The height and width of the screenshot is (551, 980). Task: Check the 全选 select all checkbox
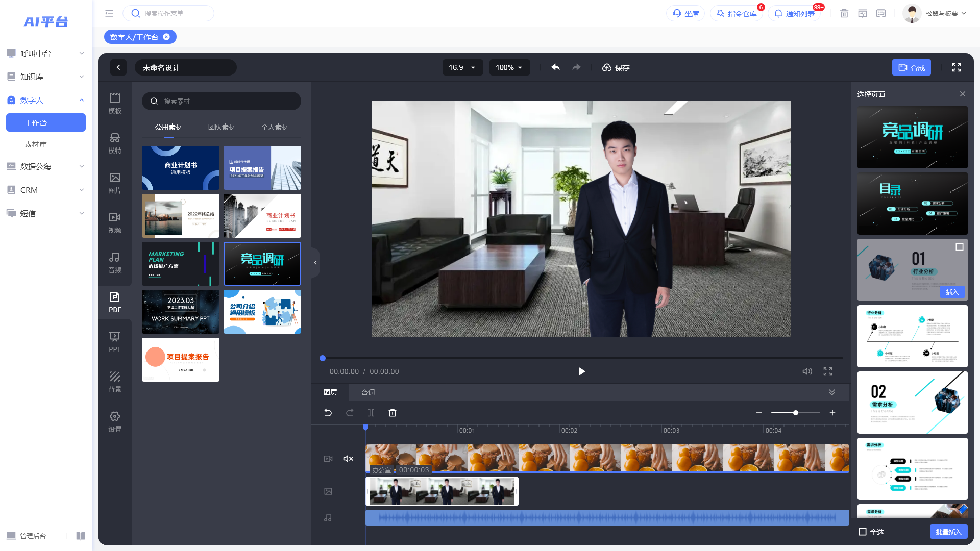(863, 532)
